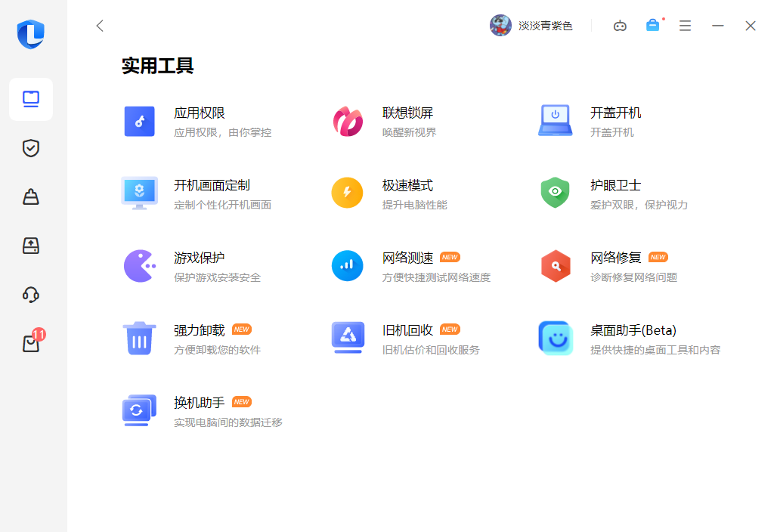Open the 换机助手 sync screens icon
This screenshot has height=532, width=777.
(139, 410)
